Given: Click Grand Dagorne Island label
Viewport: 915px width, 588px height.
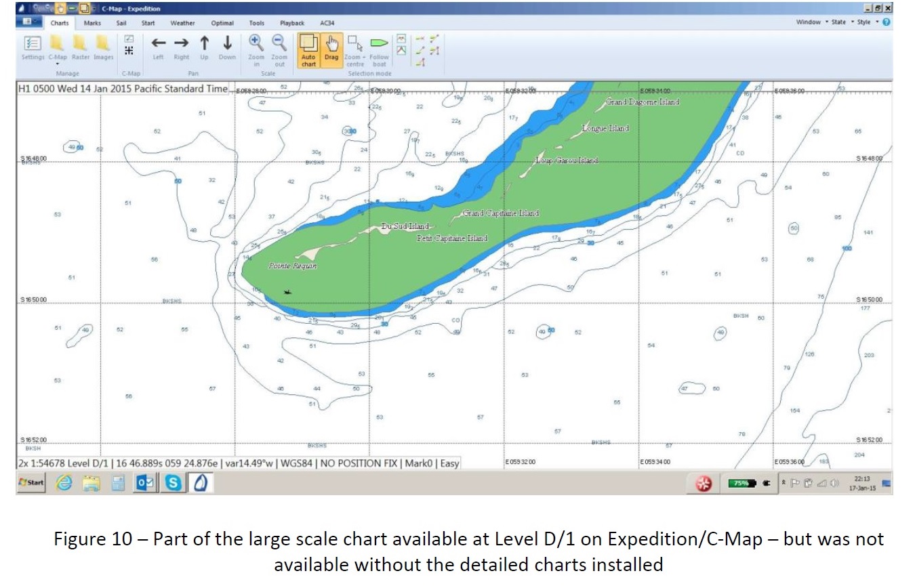Looking at the screenshot, I should (x=643, y=102).
